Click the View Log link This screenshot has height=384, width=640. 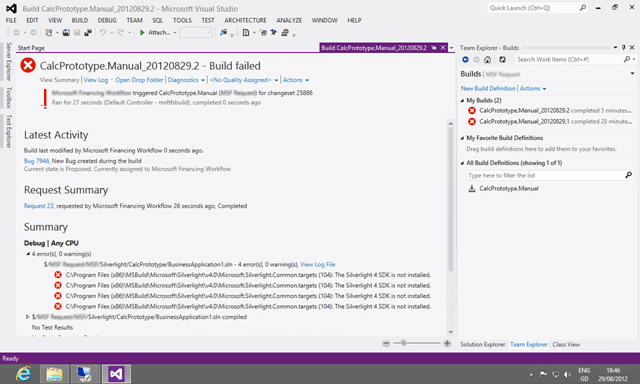click(96, 80)
